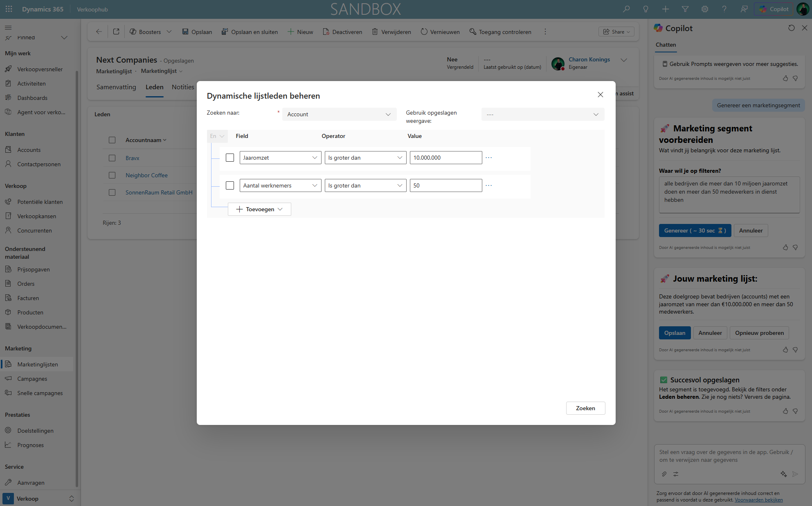Refresh the Copilot chat pane
The width and height of the screenshot is (812, 506).
click(x=792, y=28)
